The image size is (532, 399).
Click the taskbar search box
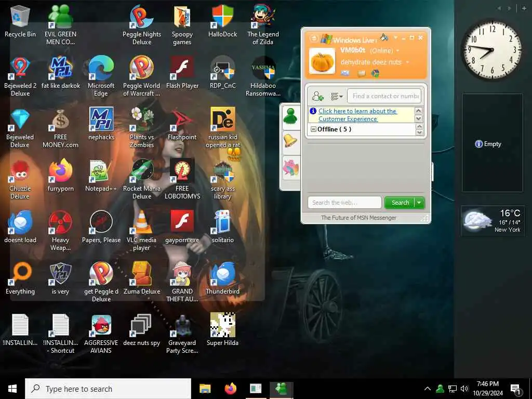tap(108, 389)
